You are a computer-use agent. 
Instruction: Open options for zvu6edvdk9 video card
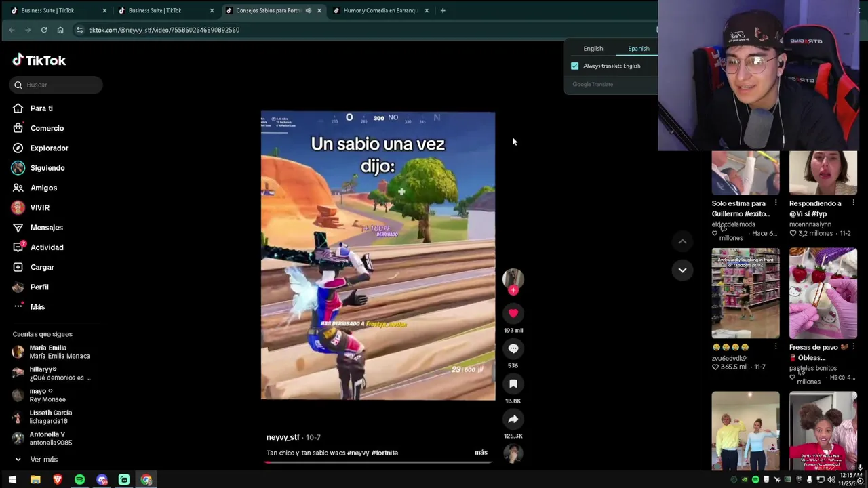[776, 347]
